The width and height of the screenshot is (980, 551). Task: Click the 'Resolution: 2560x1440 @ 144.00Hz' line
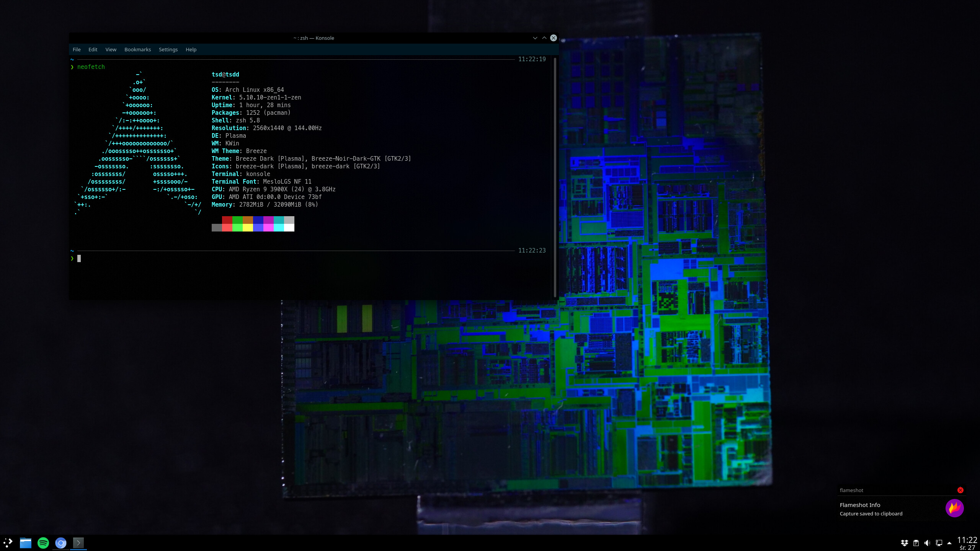click(x=267, y=128)
